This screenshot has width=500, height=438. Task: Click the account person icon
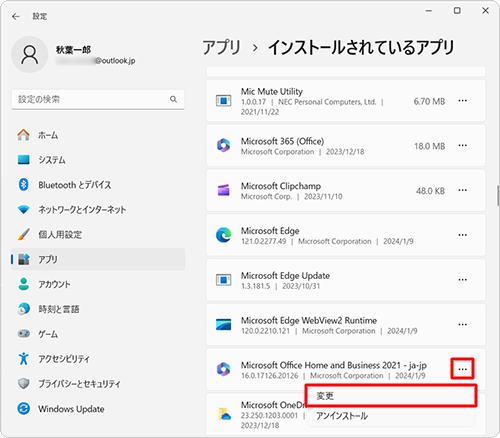[23, 284]
